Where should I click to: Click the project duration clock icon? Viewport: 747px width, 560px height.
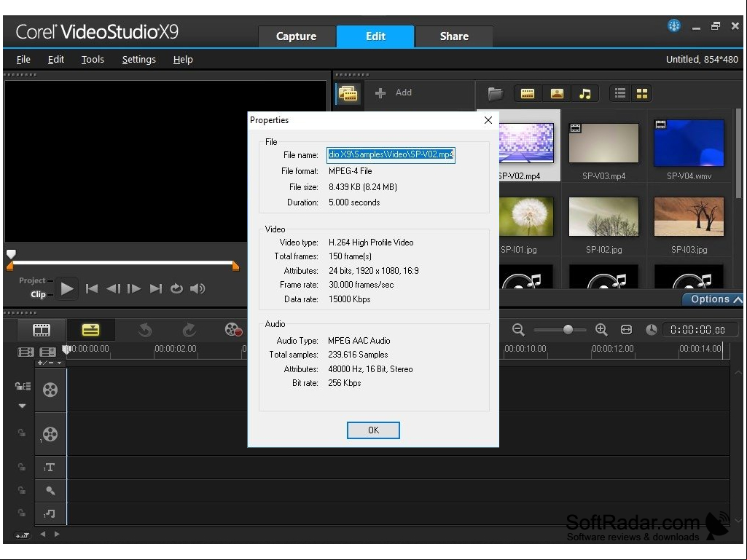coord(652,330)
